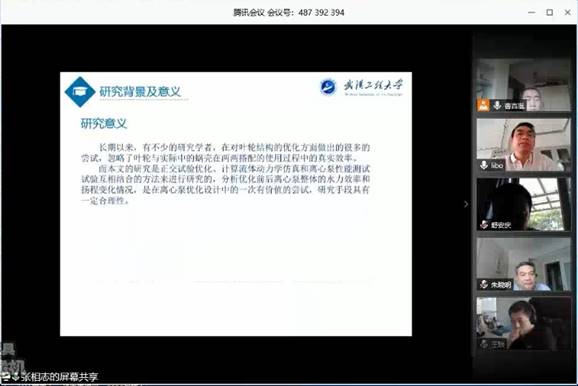This screenshot has height=386, width=578.
Task: Click the libo name label
Action: click(497, 166)
